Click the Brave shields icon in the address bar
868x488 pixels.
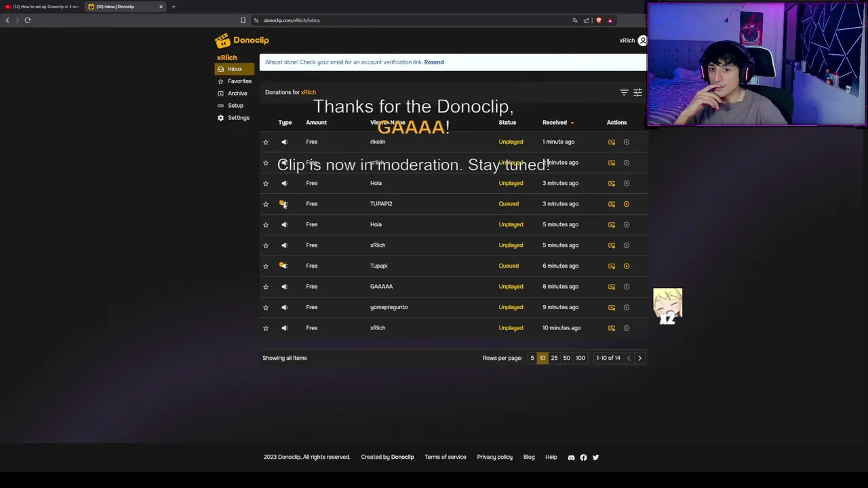point(598,20)
